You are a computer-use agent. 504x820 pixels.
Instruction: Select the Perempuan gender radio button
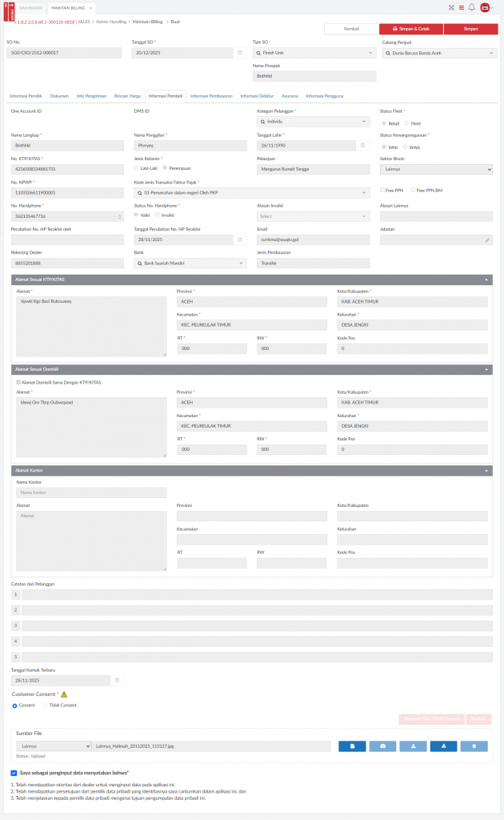point(165,168)
